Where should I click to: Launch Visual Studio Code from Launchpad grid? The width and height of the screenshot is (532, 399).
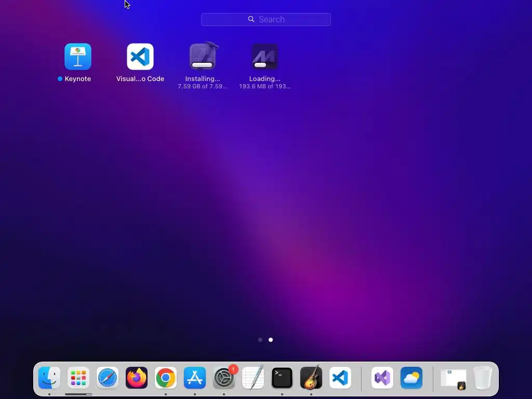coord(140,56)
